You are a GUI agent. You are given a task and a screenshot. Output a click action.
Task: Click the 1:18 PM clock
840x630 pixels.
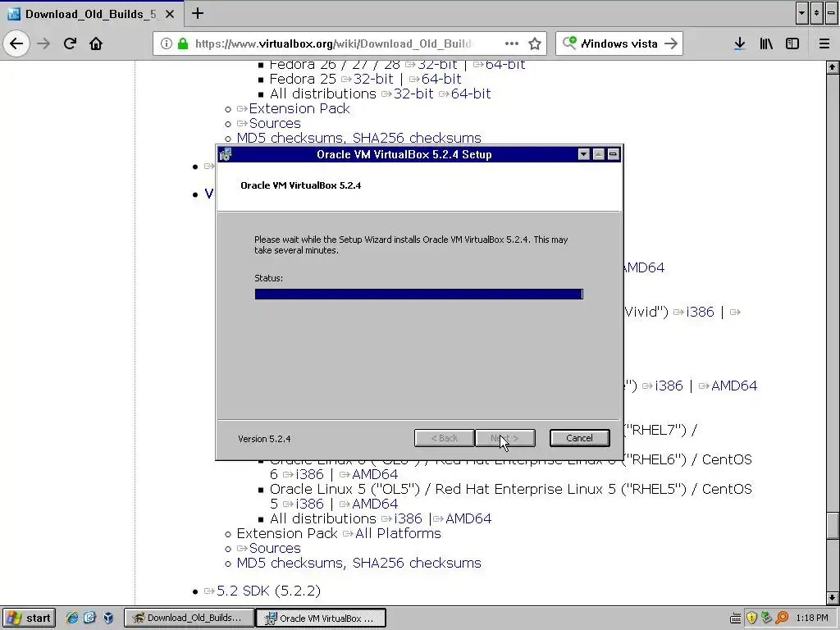pos(812,618)
